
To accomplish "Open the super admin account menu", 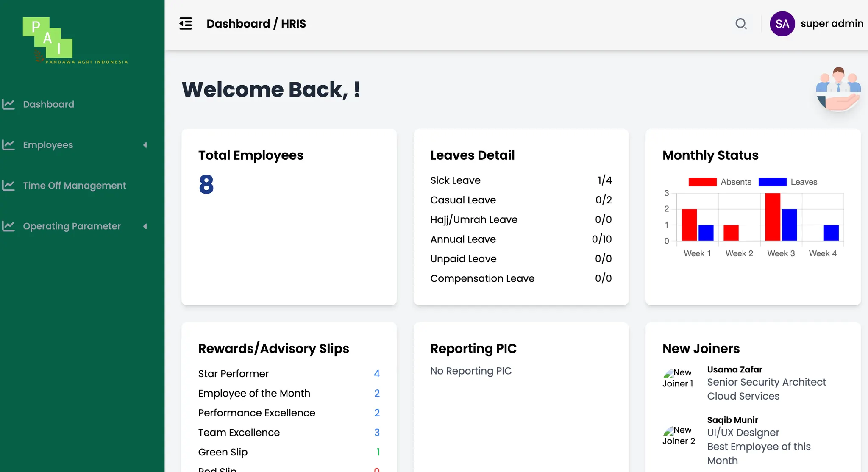I will [x=832, y=24].
